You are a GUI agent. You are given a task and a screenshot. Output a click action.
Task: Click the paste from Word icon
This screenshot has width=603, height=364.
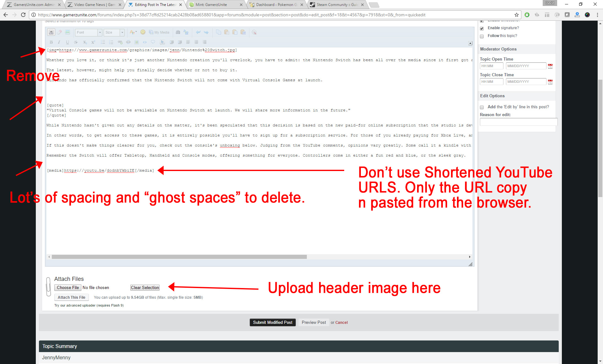pos(243,32)
